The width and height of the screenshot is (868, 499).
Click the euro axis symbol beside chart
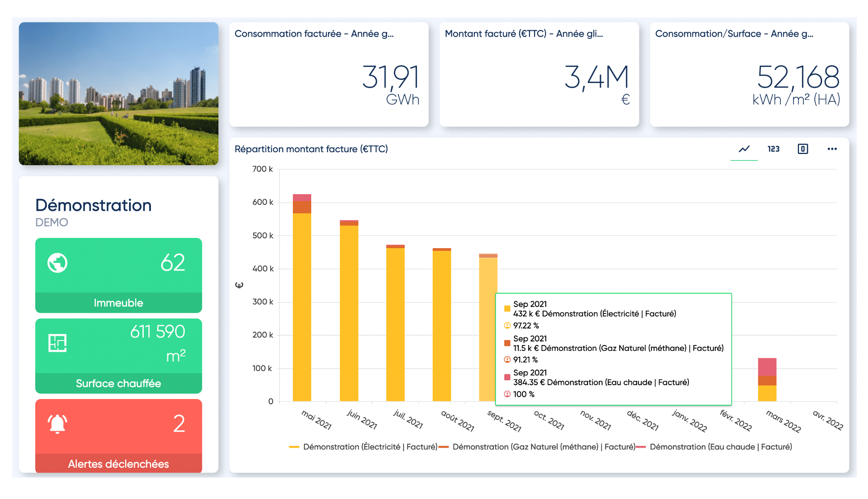pos(239,285)
